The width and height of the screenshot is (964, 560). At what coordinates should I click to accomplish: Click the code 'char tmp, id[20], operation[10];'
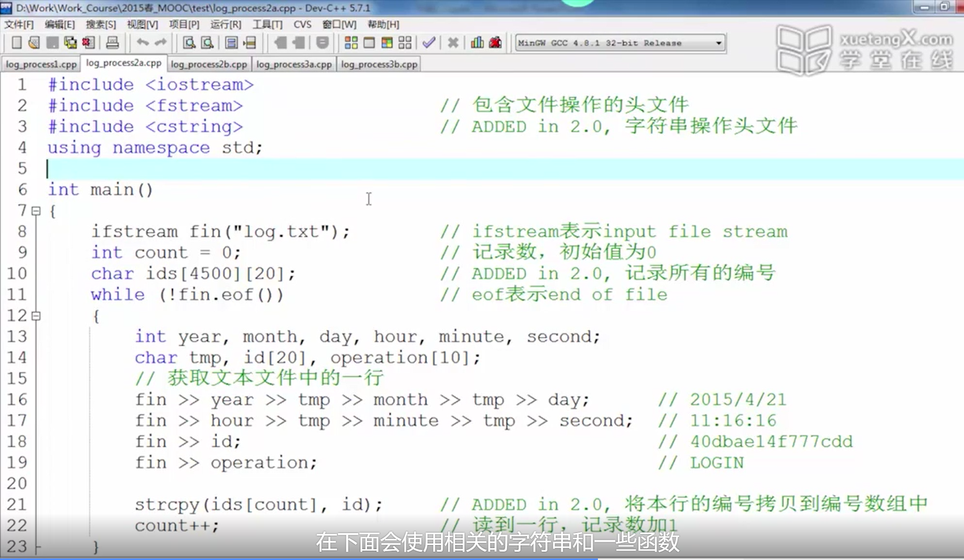308,358
